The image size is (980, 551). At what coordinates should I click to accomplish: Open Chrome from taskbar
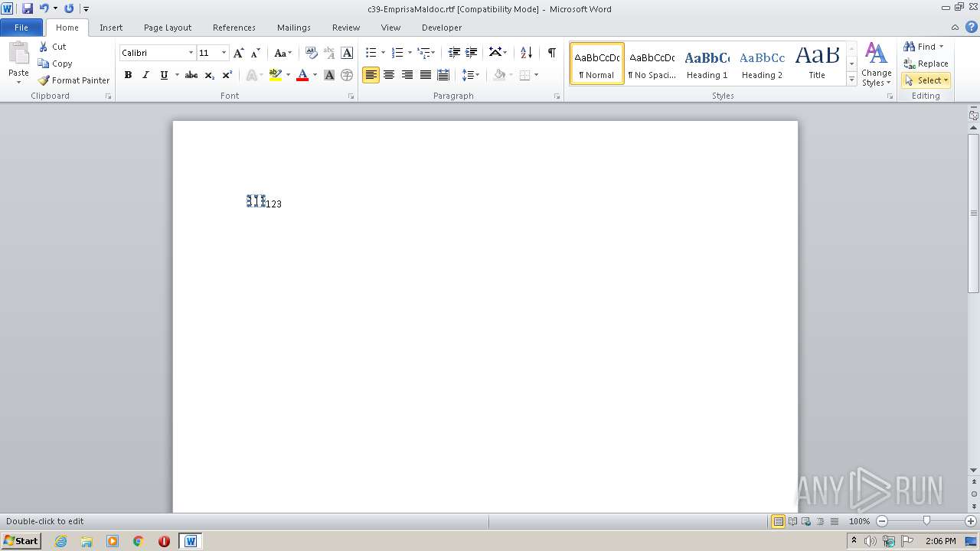pyautogui.click(x=139, y=541)
